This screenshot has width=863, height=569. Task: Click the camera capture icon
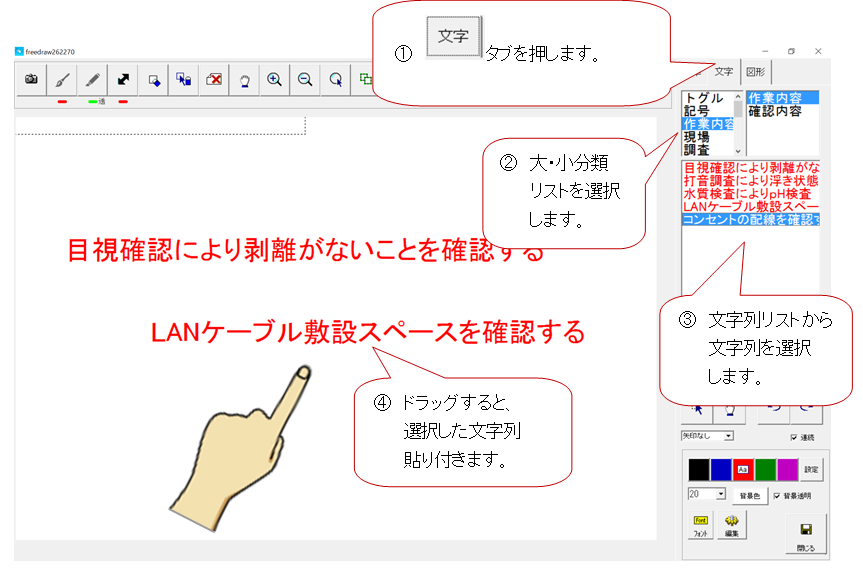point(31,80)
